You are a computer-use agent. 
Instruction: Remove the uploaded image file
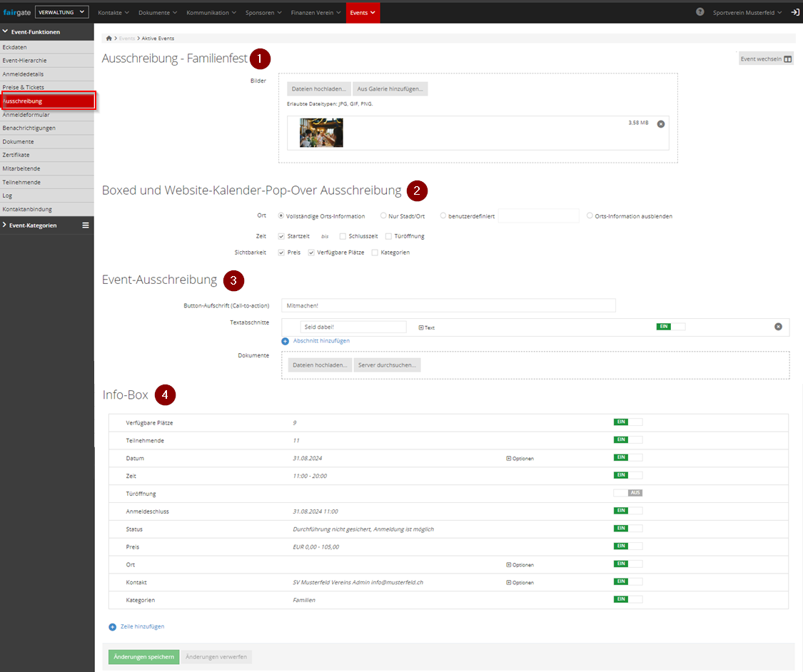pyautogui.click(x=660, y=123)
